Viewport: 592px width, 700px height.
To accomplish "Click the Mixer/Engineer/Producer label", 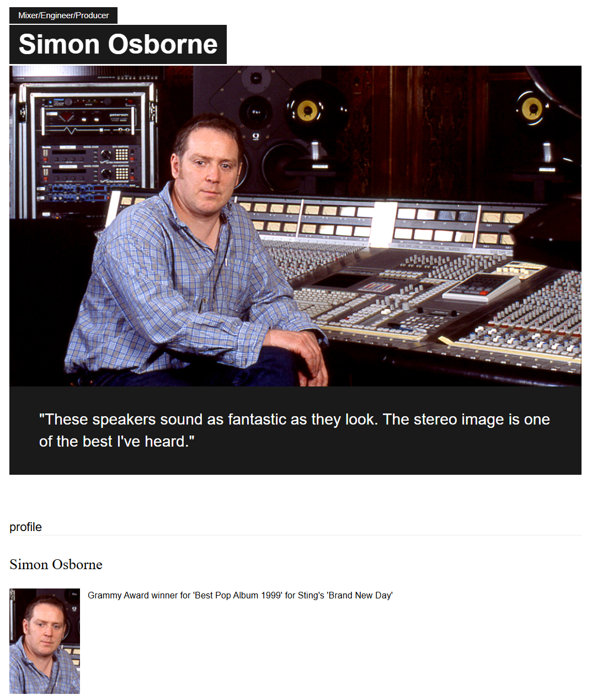I will click(63, 15).
